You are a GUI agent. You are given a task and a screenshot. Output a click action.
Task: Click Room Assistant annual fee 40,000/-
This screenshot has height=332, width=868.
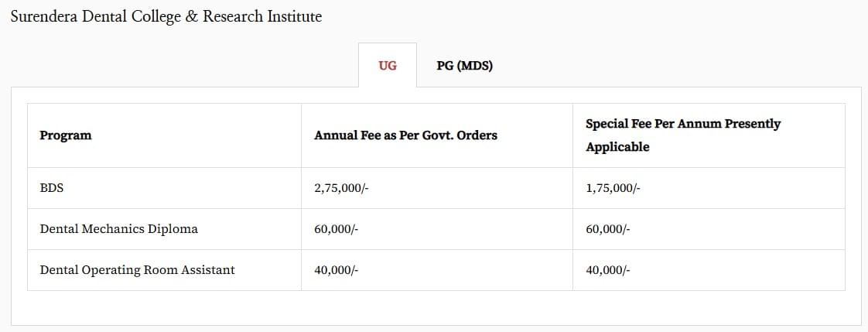(336, 270)
